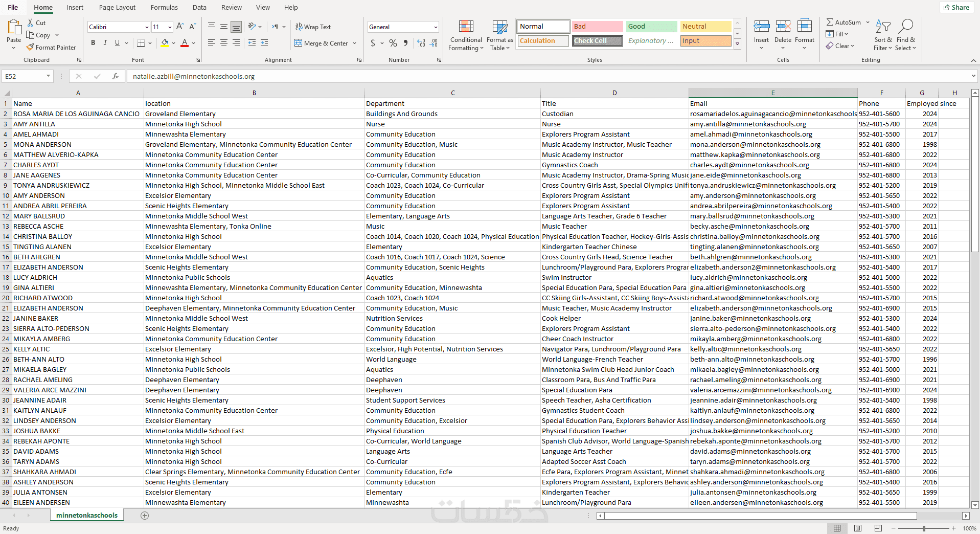Apply the Good cell style

651,27
